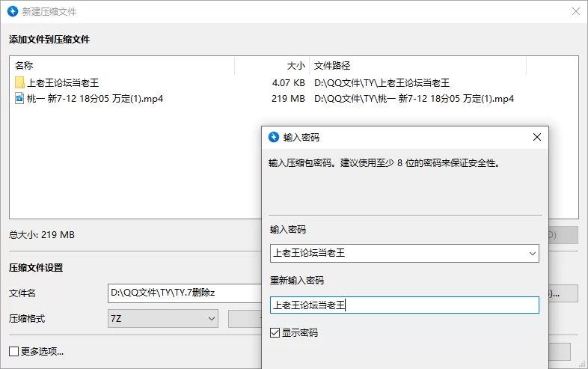The height and width of the screenshot is (369, 588).
Task: Click the mp4 file path cell
Action: [x=414, y=99]
